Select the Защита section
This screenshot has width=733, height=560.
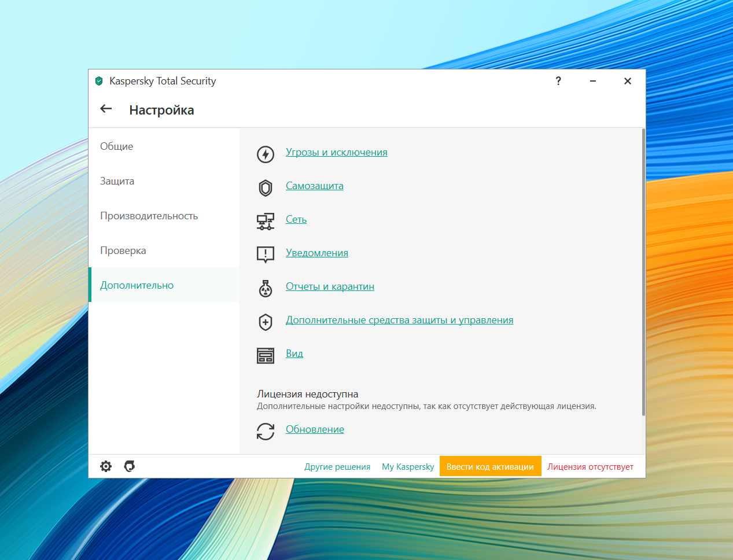[x=164, y=181]
